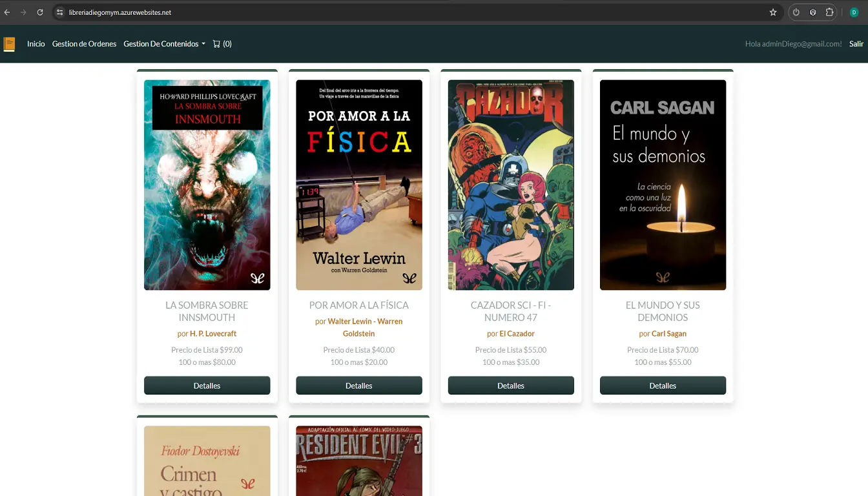The height and width of the screenshot is (496, 868).
Task: Open Detalles for La Sombra Sobre Innsmouth
Action: tap(207, 386)
